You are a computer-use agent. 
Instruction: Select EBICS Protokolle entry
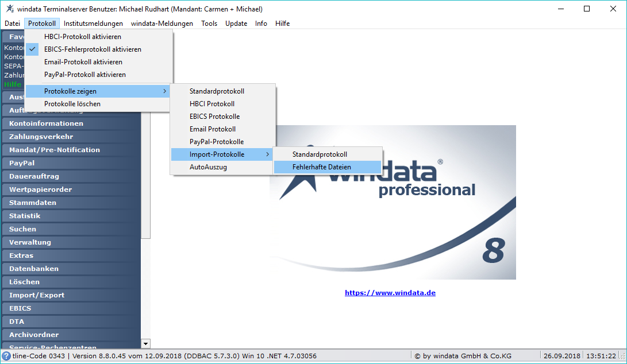[x=222, y=117]
